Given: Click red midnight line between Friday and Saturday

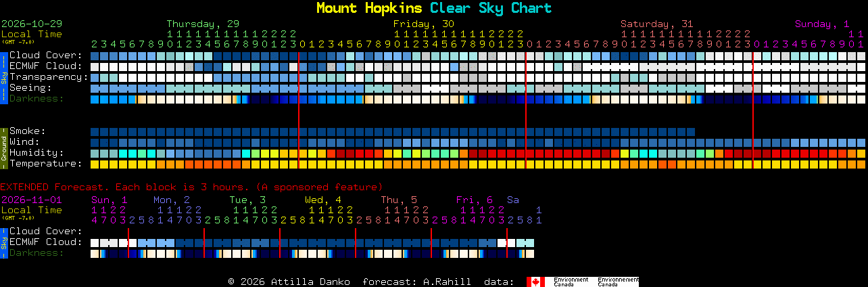Looking at the screenshot, I should tap(526, 110).
